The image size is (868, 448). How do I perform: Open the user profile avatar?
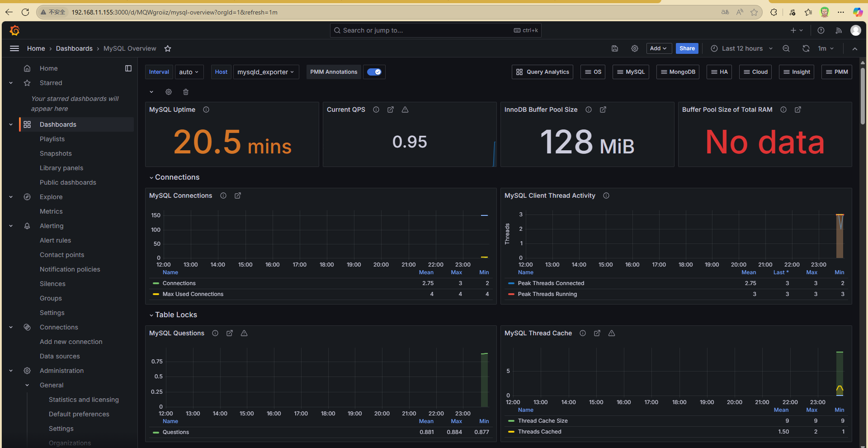point(855,30)
